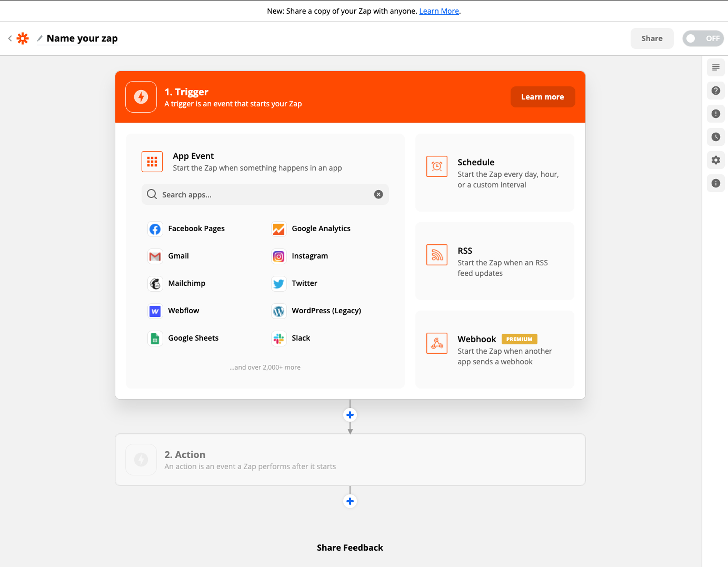Click the Webflow label
The height and width of the screenshot is (567, 728).
pyautogui.click(x=183, y=311)
